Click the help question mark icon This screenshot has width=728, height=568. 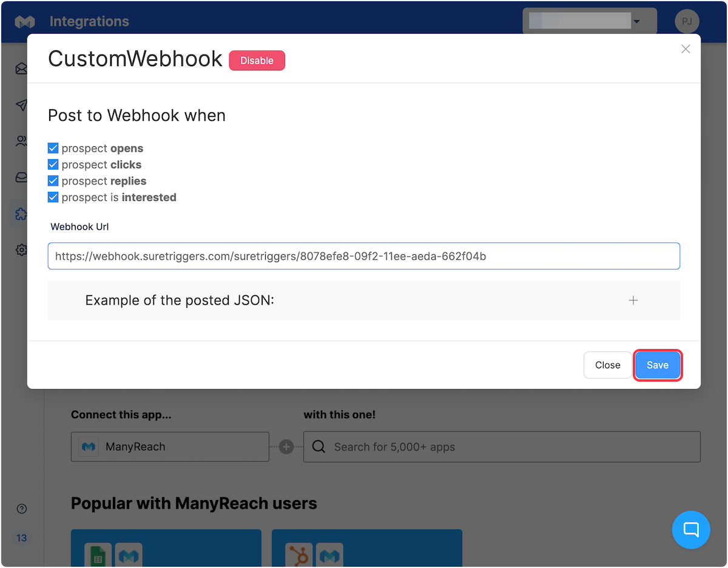click(22, 509)
